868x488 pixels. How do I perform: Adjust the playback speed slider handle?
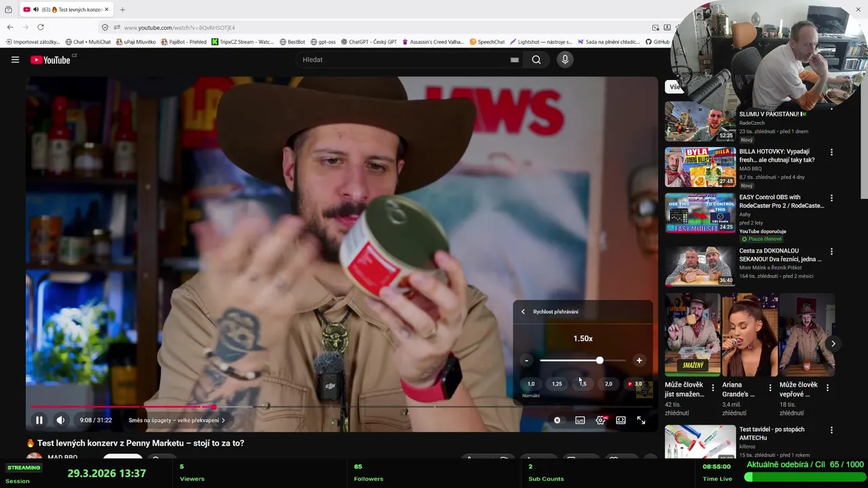coord(599,361)
